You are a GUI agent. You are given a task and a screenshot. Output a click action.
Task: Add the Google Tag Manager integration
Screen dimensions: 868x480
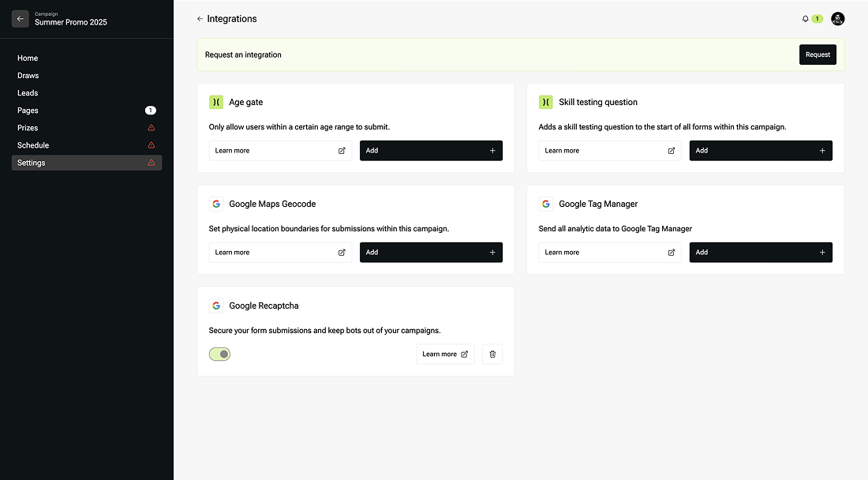761,253
